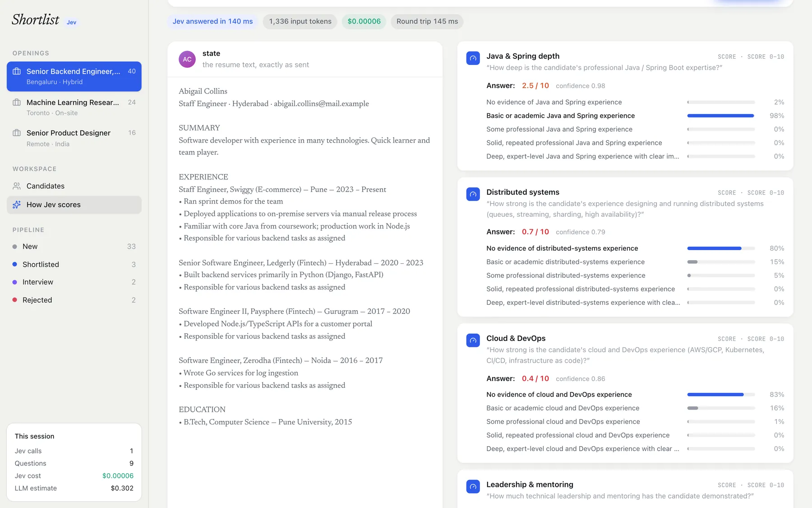Viewport: 812px width, 508px height.
Task: Show New pipeline candidates
Action: tap(74, 247)
